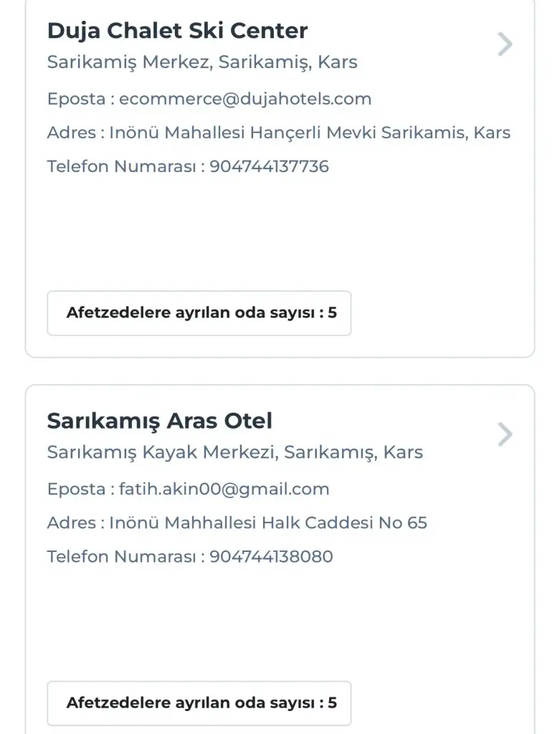Tap the fatih.akin00@gmail.com email address

[x=224, y=490]
